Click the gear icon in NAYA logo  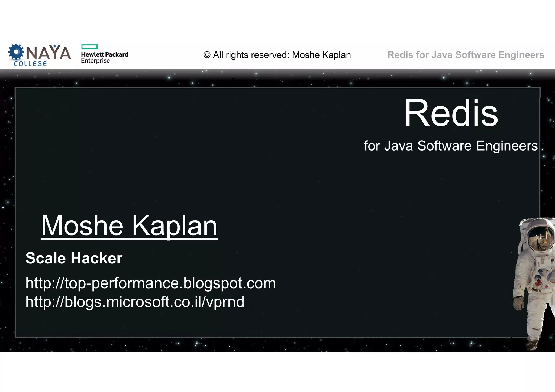point(16,52)
